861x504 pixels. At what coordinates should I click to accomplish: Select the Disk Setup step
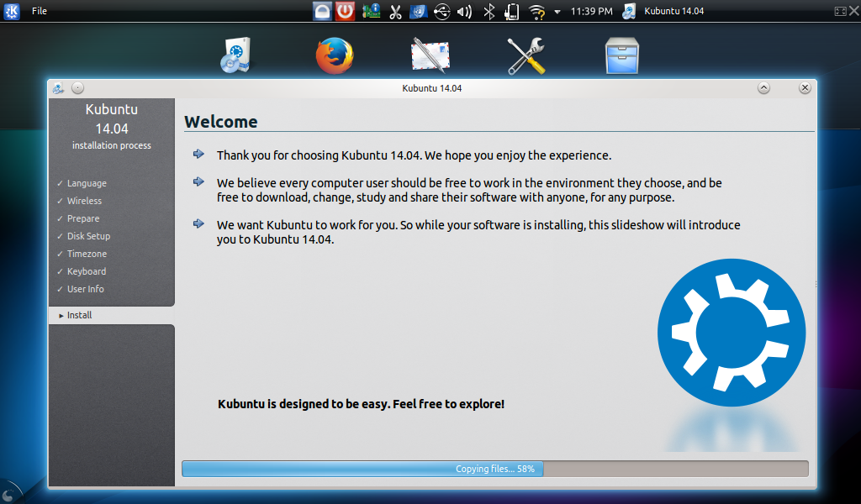point(88,236)
